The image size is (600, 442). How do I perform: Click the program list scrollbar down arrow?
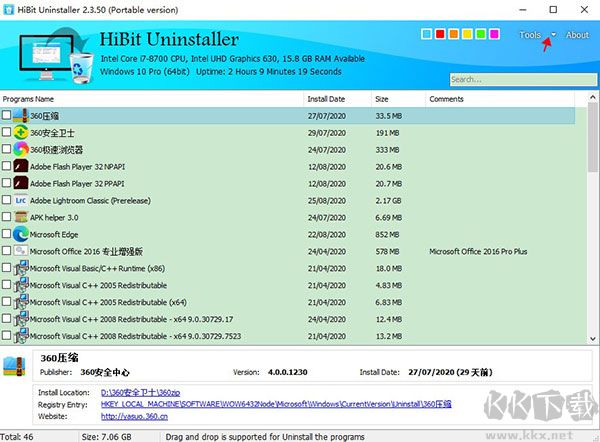click(x=593, y=338)
